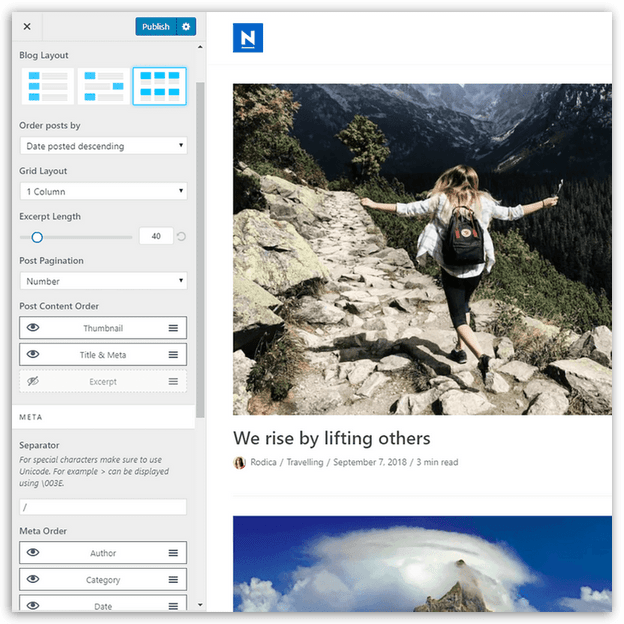Click the Excerpt Length slider handle
This screenshot has width=624, height=624.
pos(37,237)
